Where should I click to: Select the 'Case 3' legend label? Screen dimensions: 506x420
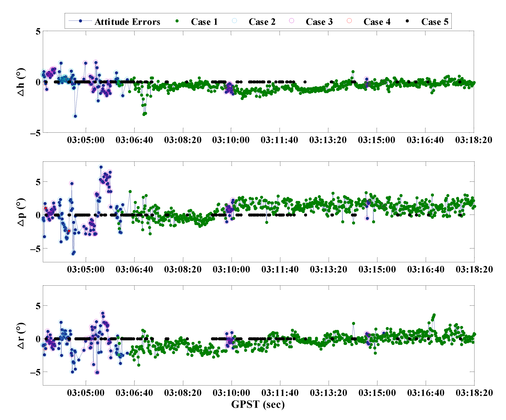319,22
